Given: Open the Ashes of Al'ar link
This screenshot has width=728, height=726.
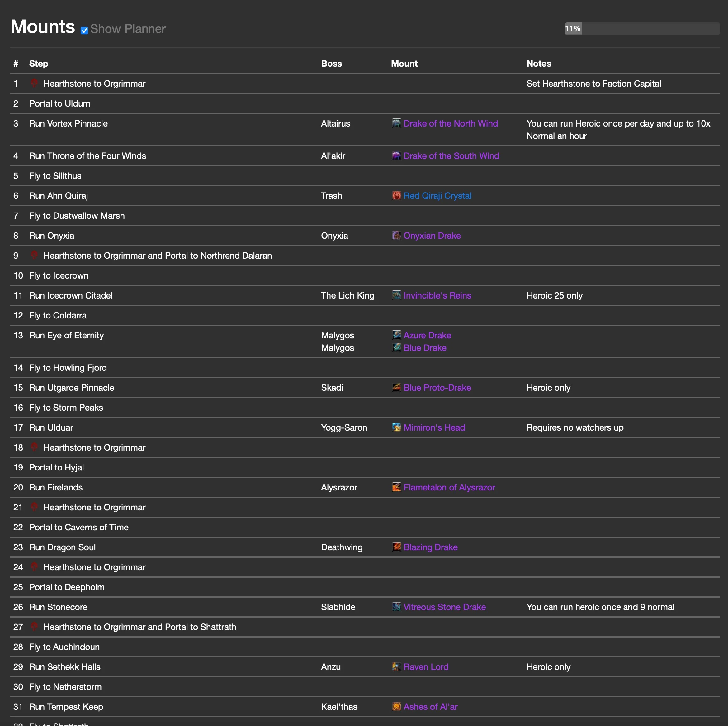Looking at the screenshot, I should coord(431,707).
